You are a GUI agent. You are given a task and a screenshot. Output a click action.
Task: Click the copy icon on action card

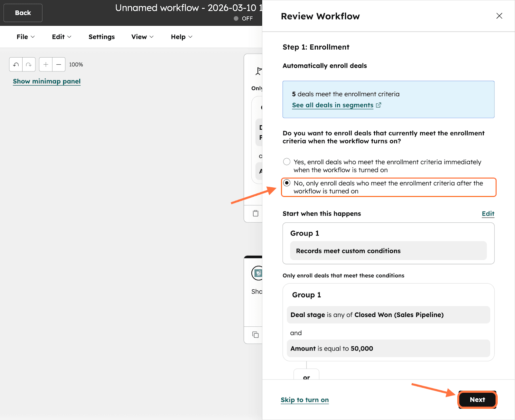(x=256, y=335)
